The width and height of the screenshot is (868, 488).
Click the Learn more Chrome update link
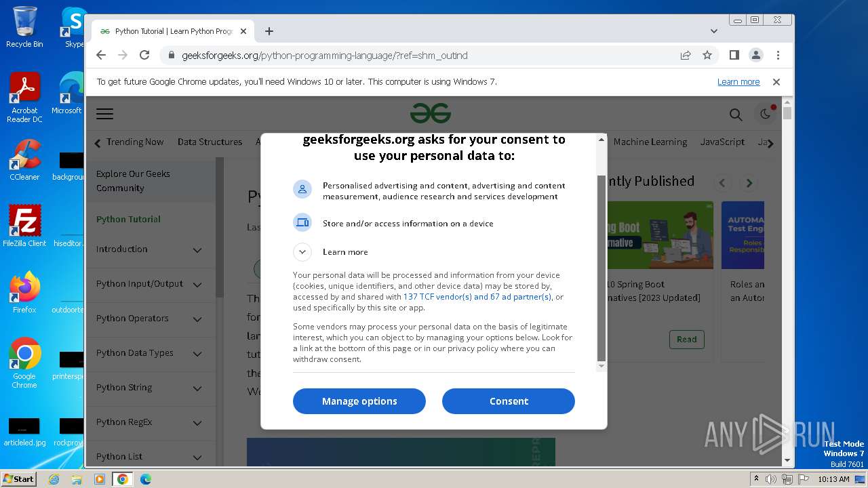click(738, 82)
